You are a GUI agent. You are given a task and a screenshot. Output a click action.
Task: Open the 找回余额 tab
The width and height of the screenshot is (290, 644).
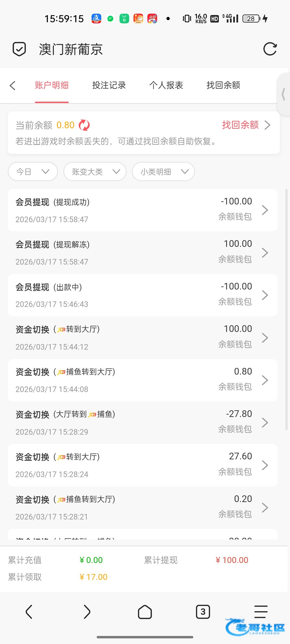click(x=223, y=85)
